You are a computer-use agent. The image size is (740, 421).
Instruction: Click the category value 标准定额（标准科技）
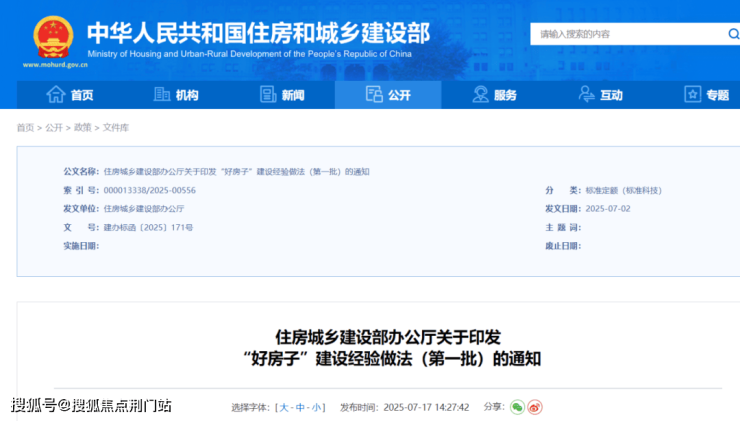[623, 190]
